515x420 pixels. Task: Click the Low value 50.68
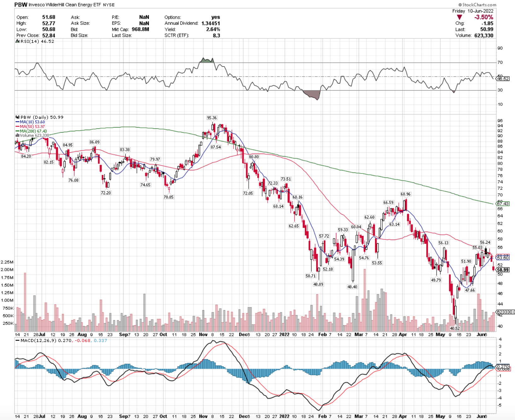49,29
